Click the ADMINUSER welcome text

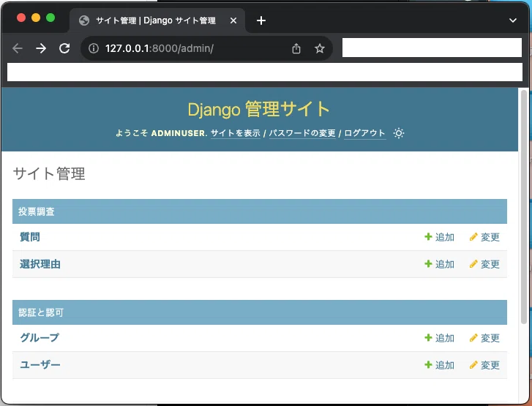(179, 133)
